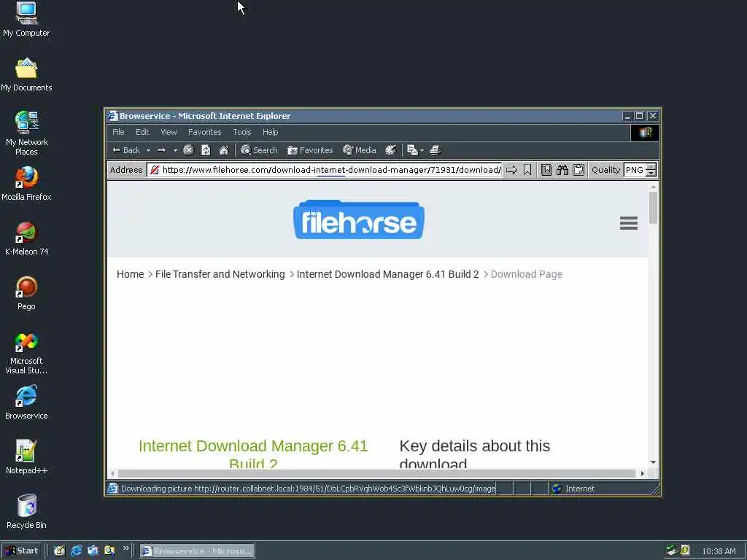Open the Edit menu
747x560 pixels.
[142, 133]
